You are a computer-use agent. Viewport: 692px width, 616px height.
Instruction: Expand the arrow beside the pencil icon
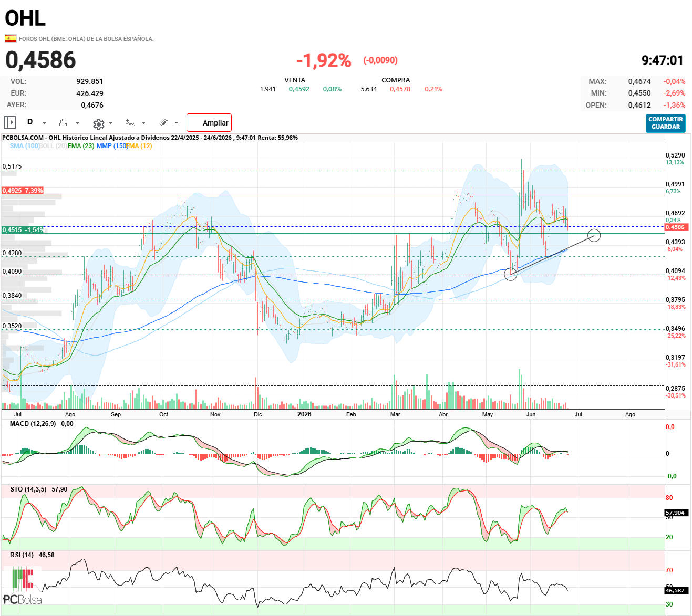point(177,123)
